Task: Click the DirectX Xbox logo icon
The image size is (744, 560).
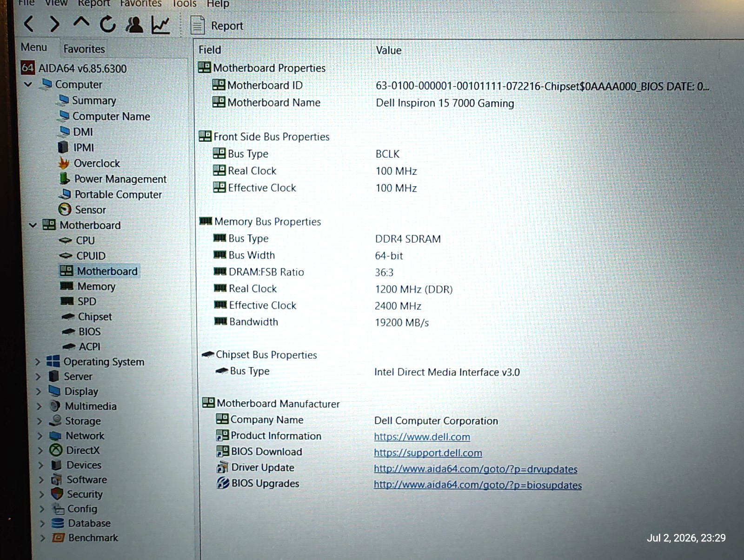Action: point(56,450)
